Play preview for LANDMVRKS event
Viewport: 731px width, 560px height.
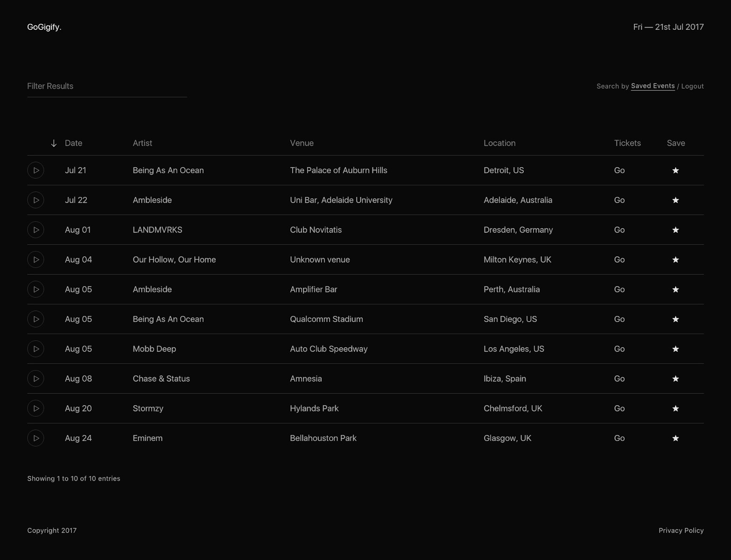click(35, 230)
